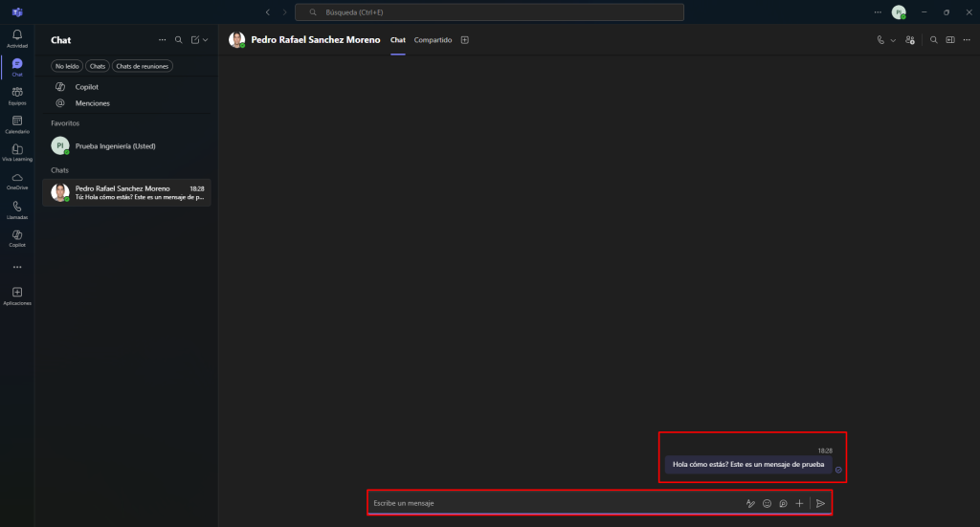
Task: Open Viva Learning from the sidebar
Action: click(x=16, y=151)
